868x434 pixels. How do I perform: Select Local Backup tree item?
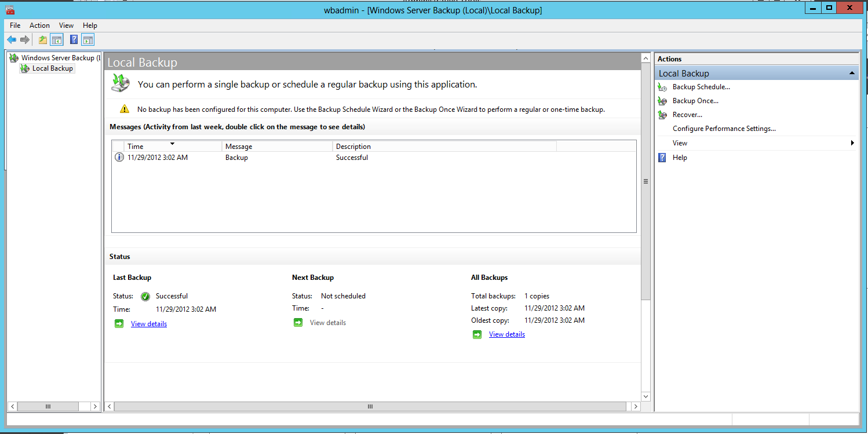point(52,68)
